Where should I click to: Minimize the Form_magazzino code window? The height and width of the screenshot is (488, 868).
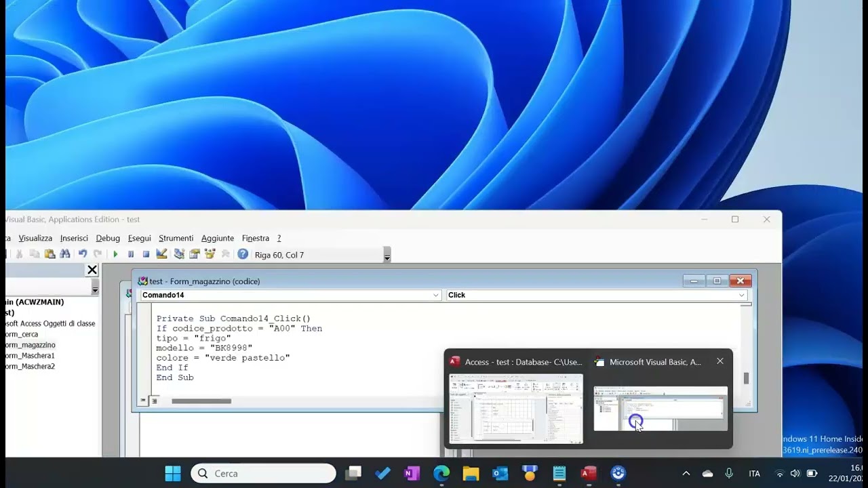pos(694,281)
